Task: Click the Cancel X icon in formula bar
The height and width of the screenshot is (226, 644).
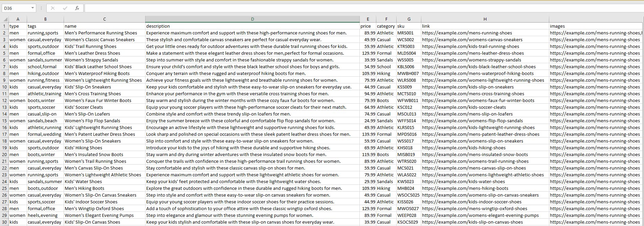Action: [x=52, y=8]
